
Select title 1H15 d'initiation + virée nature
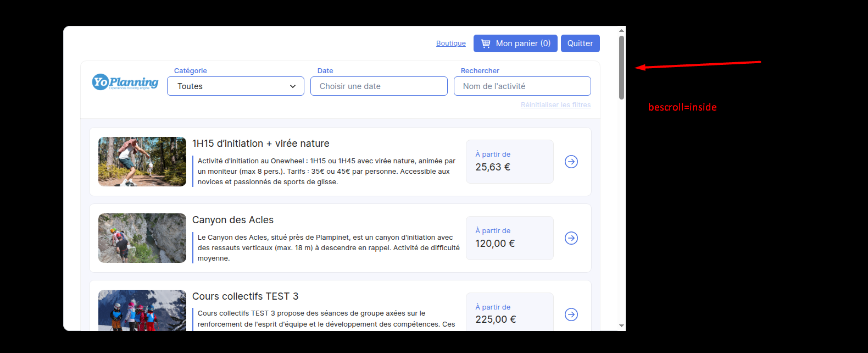[x=261, y=144]
